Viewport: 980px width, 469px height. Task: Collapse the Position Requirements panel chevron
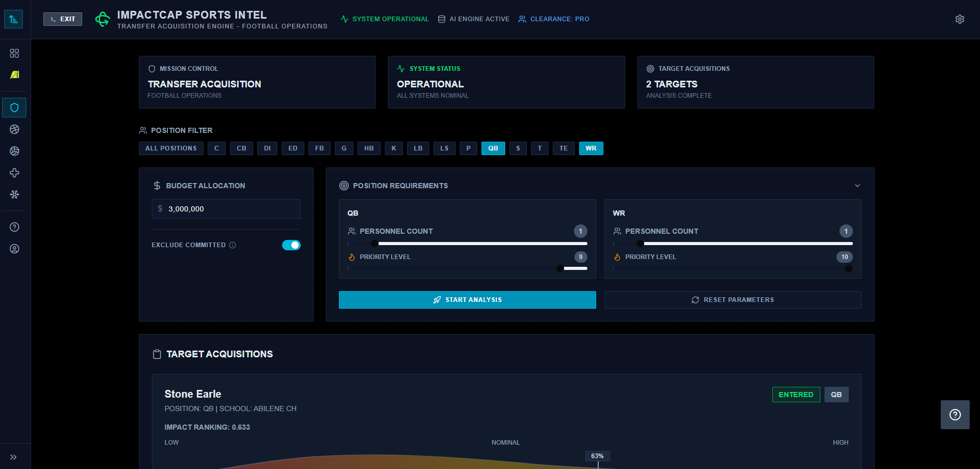[x=858, y=186]
